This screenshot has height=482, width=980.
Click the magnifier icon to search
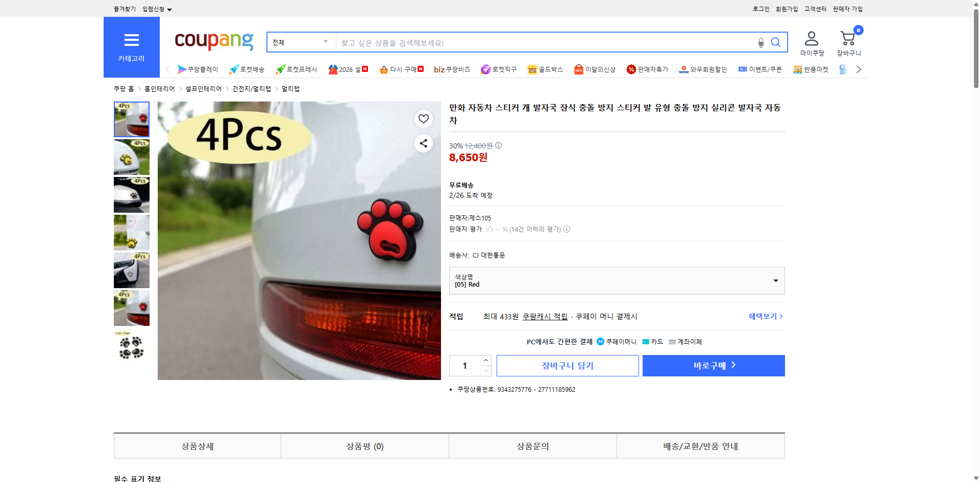tap(776, 42)
